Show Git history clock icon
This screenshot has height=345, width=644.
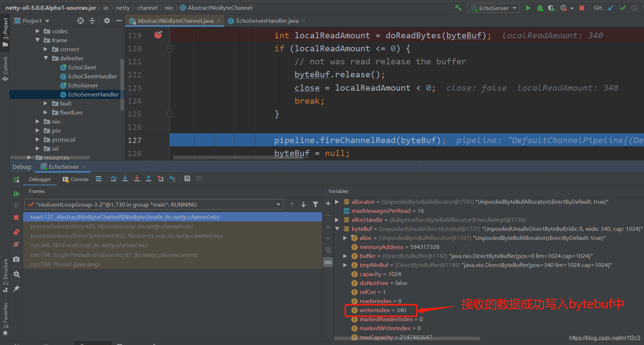coord(634,8)
